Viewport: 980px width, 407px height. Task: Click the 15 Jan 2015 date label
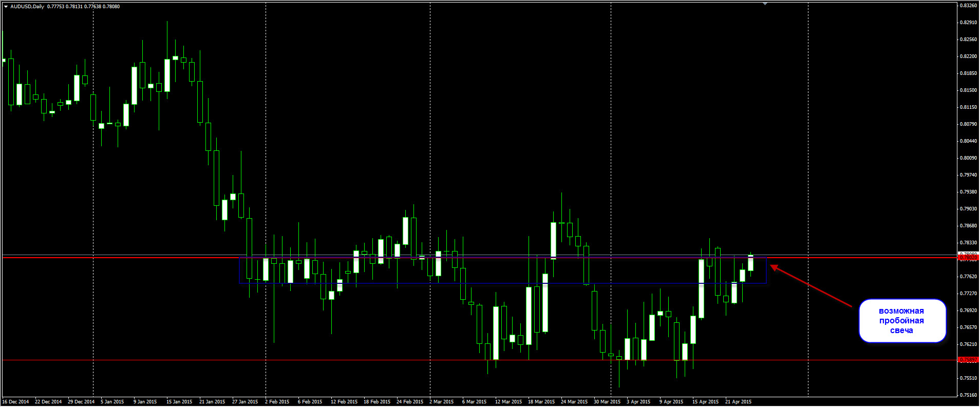click(x=179, y=402)
